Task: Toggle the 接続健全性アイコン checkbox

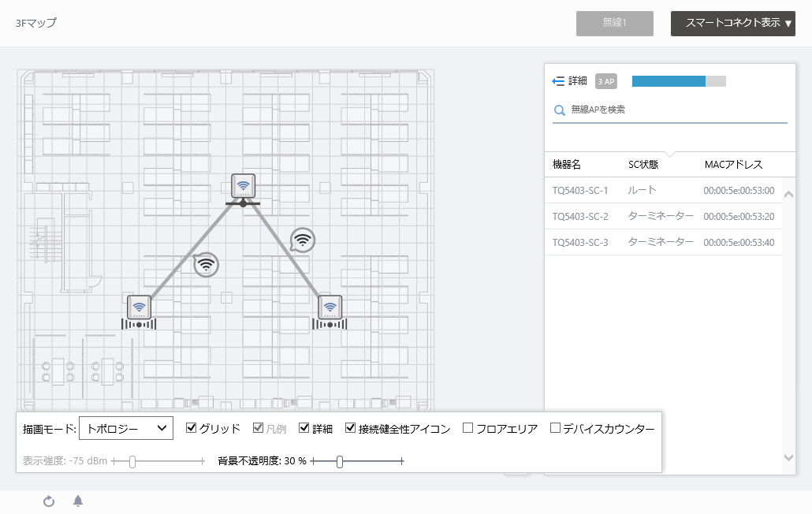Action: point(351,429)
